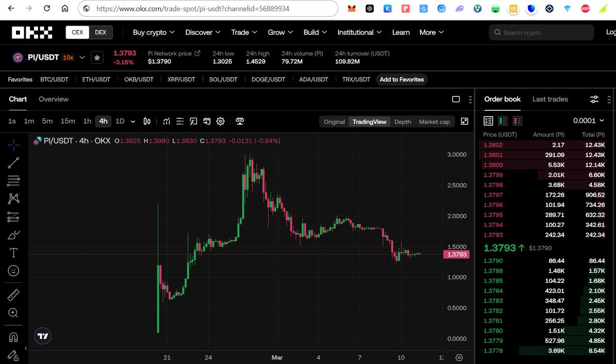Expand the Buy crypto menu
The height and width of the screenshot is (364, 616).
tap(153, 32)
